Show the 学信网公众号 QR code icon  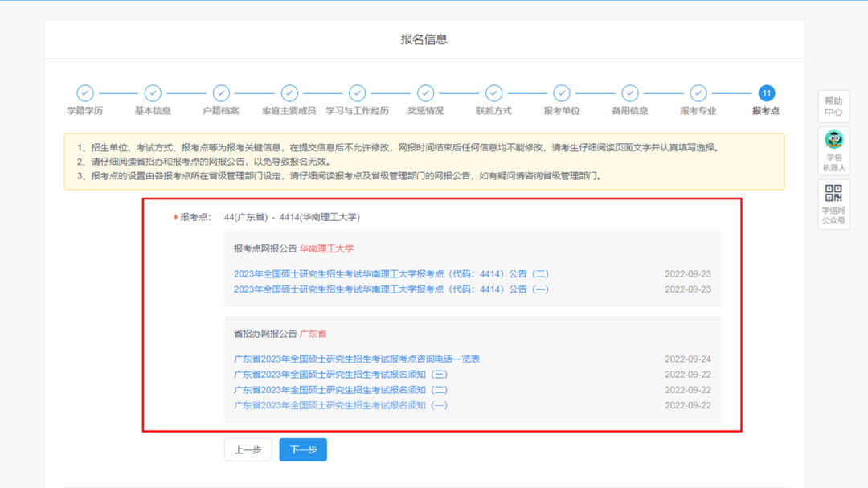point(833,193)
